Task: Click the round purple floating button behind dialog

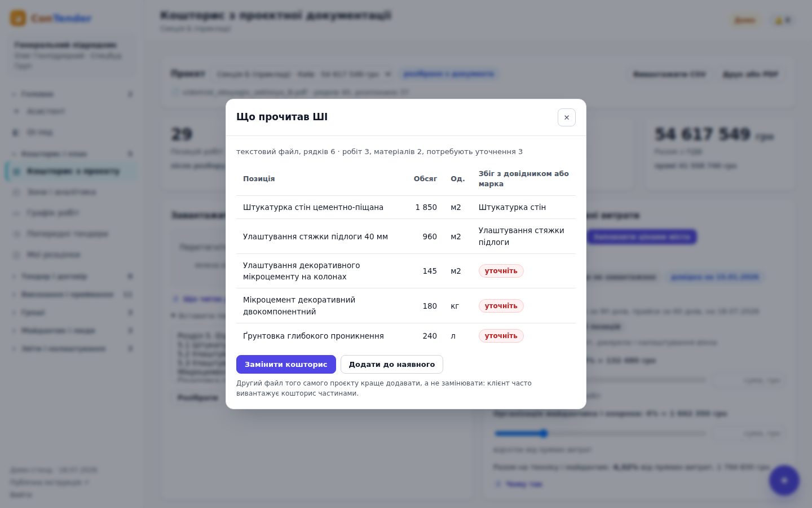Action: 784,480
